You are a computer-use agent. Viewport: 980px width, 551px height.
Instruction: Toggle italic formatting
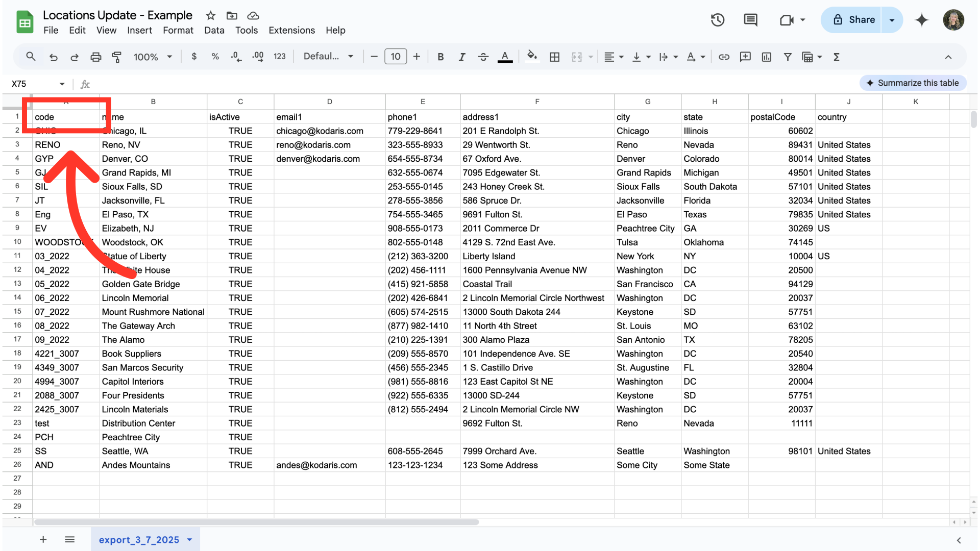[x=461, y=57]
